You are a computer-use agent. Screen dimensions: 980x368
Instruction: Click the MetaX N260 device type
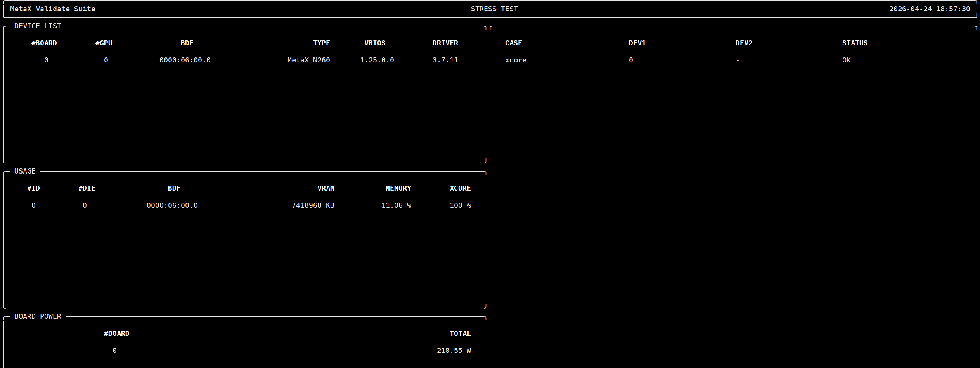tap(309, 60)
